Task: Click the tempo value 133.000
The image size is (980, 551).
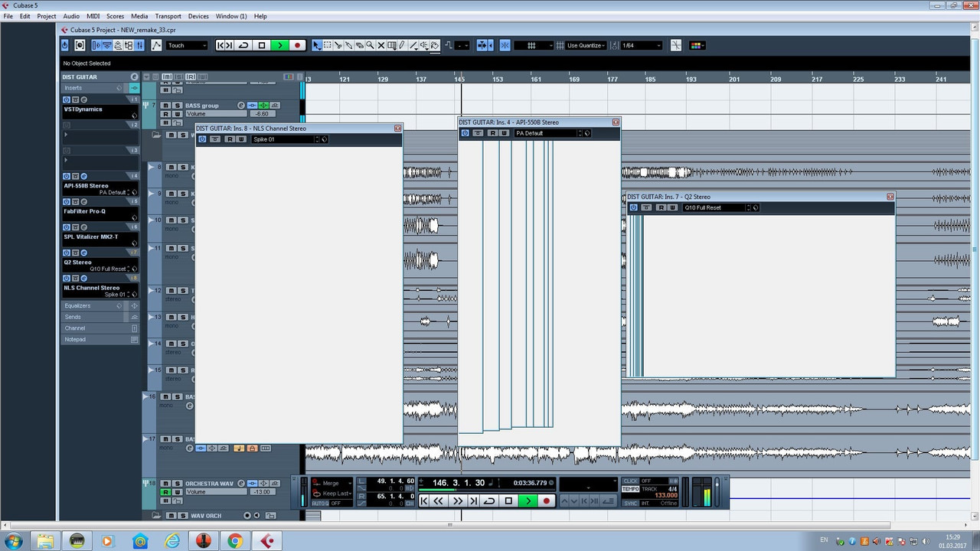Action: click(665, 495)
